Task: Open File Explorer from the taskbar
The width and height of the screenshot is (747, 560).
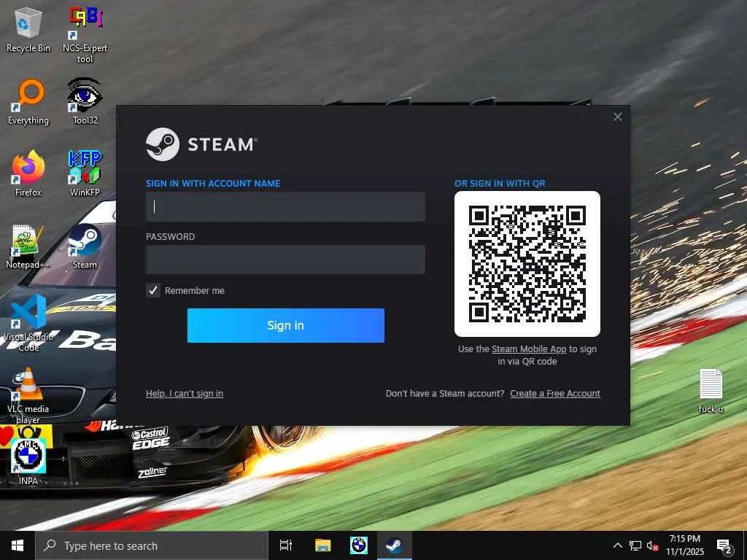Action: tap(322, 545)
